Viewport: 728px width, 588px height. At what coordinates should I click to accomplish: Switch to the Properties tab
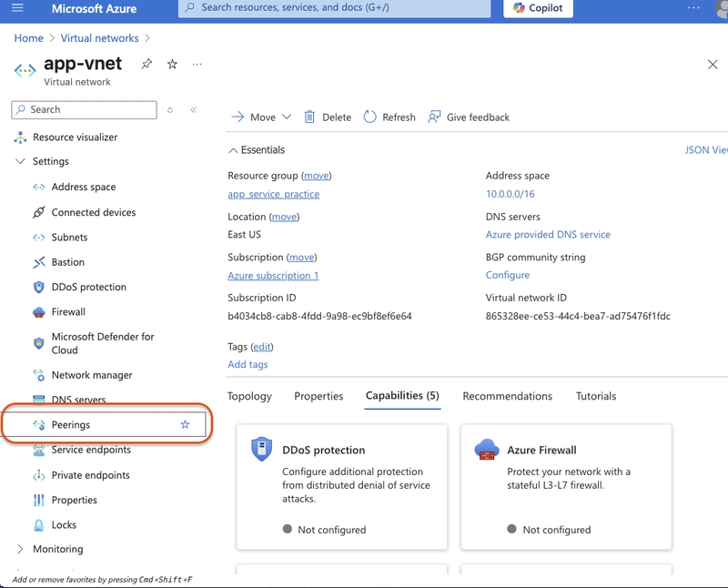coord(318,396)
